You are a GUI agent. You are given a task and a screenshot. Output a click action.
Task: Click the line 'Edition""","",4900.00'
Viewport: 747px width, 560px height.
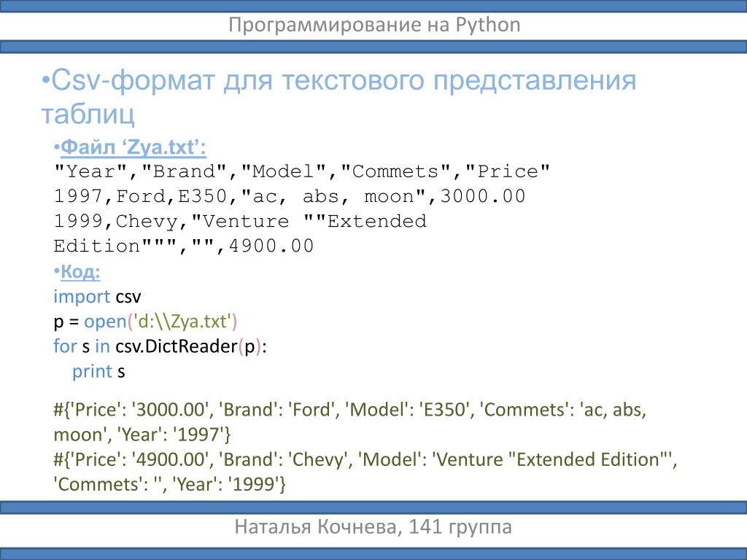pos(183,246)
